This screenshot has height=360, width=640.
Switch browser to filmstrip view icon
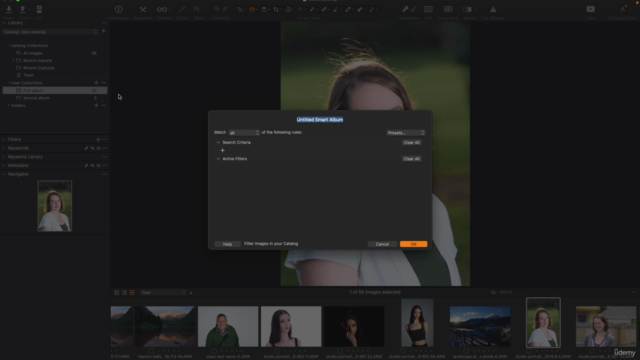(132, 293)
